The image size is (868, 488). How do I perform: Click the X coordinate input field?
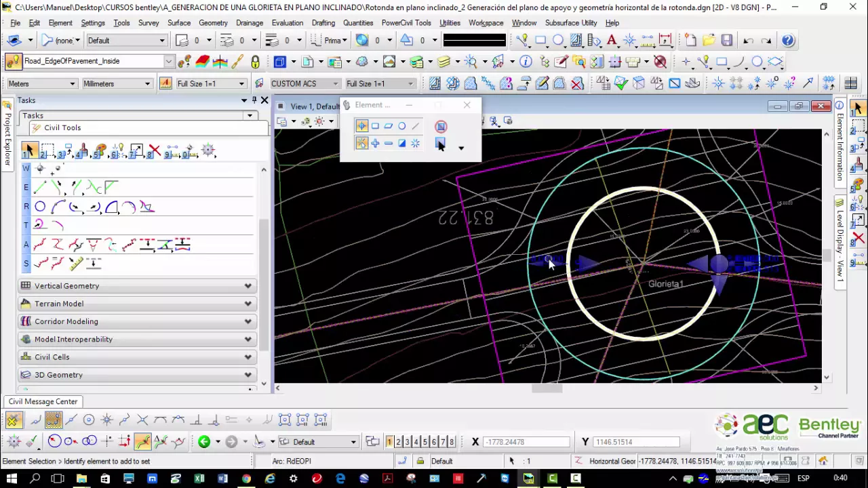527,442
